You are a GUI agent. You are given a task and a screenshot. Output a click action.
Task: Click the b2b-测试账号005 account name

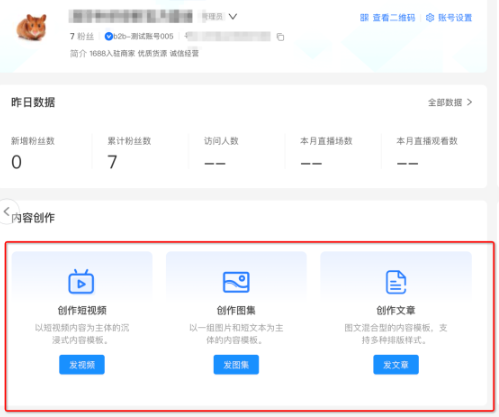pos(143,36)
